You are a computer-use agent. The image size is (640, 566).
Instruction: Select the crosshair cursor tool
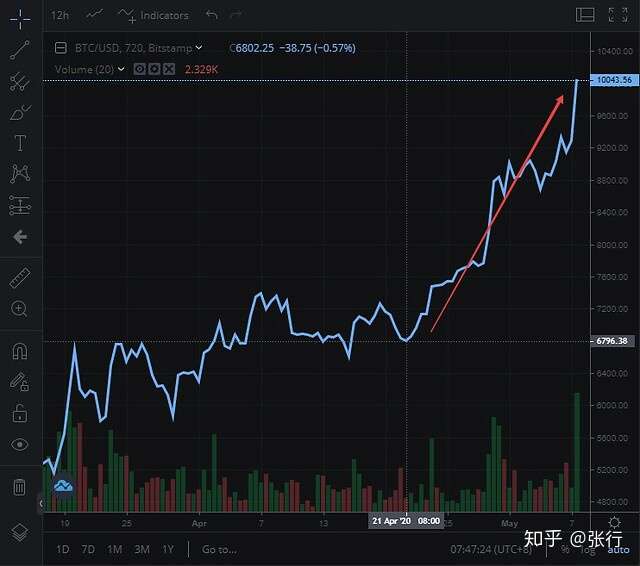[x=20, y=19]
